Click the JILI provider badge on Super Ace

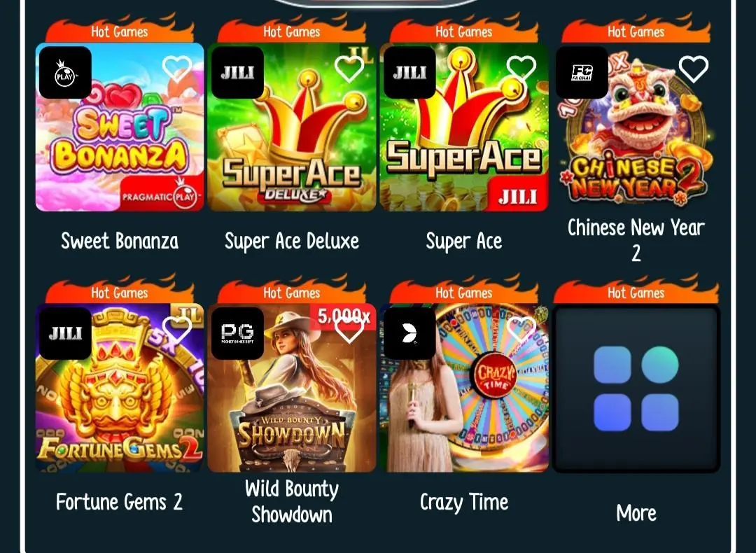click(409, 73)
